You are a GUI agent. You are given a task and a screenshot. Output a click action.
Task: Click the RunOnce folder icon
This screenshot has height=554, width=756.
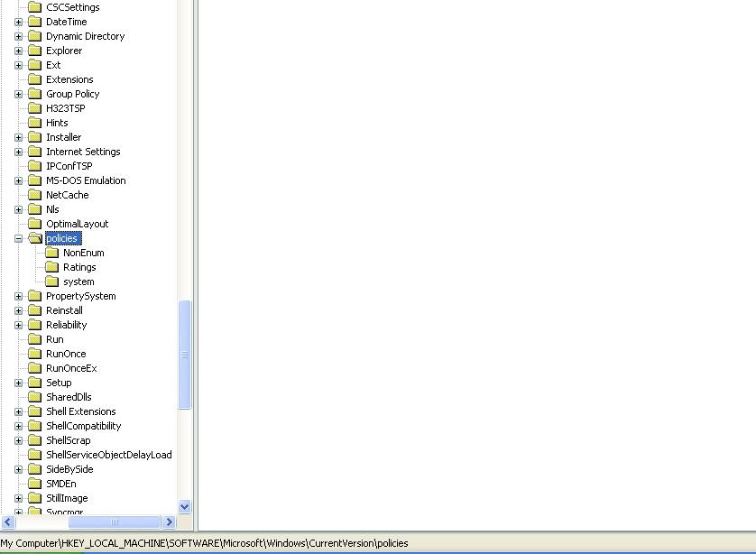(34, 354)
